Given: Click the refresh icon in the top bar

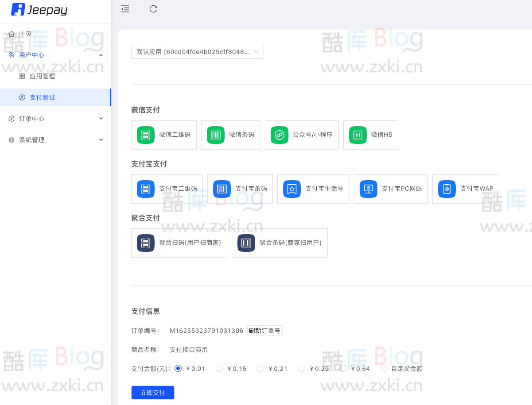Looking at the screenshot, I should (x=153, y=9).
